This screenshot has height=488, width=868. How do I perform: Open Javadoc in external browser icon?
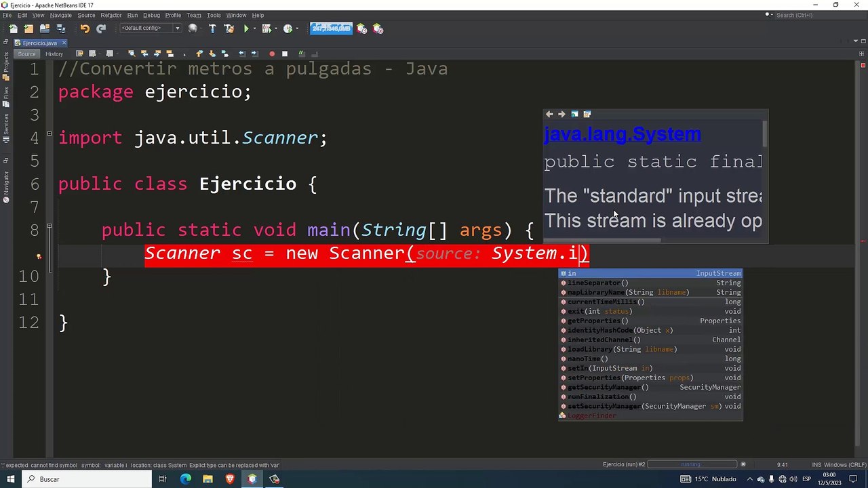[574, 114]
